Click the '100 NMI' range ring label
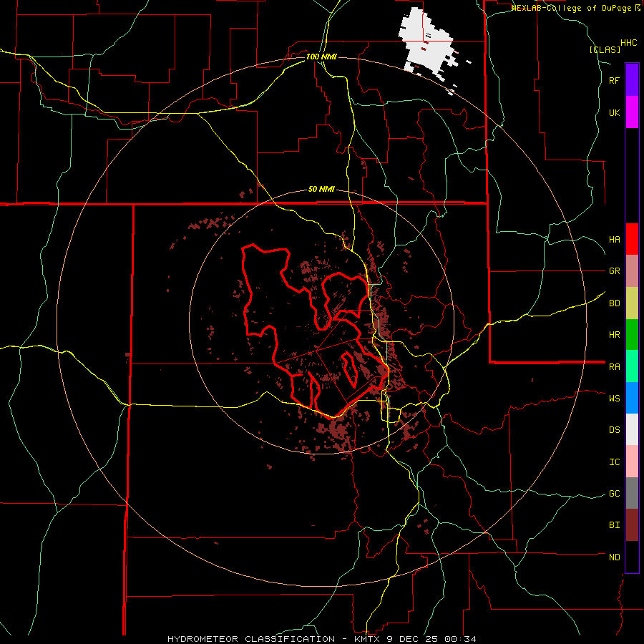This screenshot has height=644, width=644. pyautogui.click(x=321, y=57)
